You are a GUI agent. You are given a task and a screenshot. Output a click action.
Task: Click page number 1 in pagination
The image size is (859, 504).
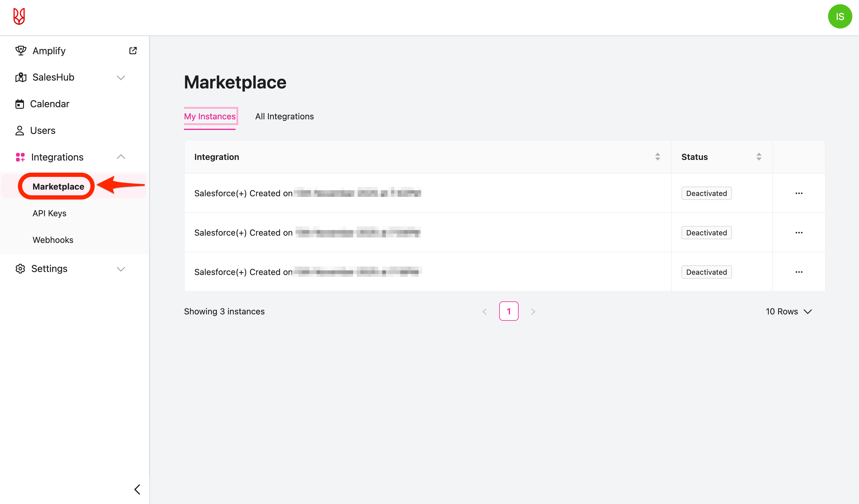pos(509,311)
